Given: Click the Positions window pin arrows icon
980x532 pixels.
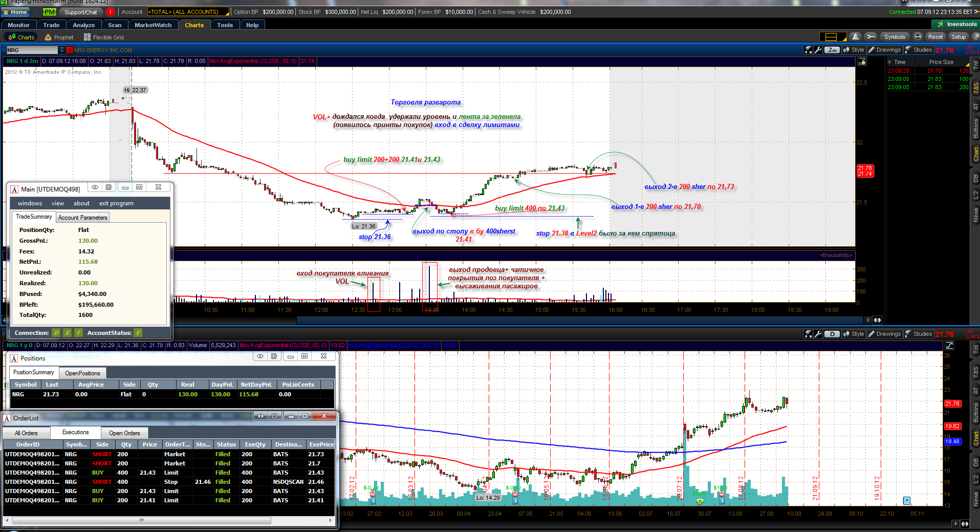Looking at the screenshot, I should tap(260, 356).
